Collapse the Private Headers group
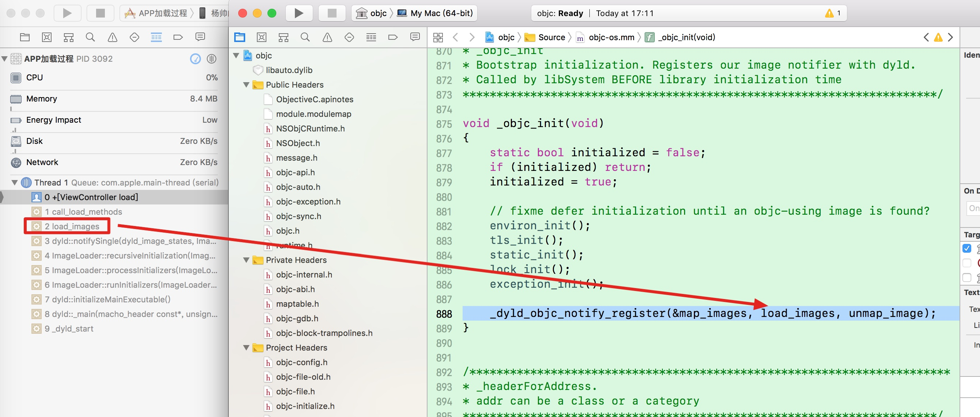The image size is (980, 417). pyautogui.click(x=246, y=260)
